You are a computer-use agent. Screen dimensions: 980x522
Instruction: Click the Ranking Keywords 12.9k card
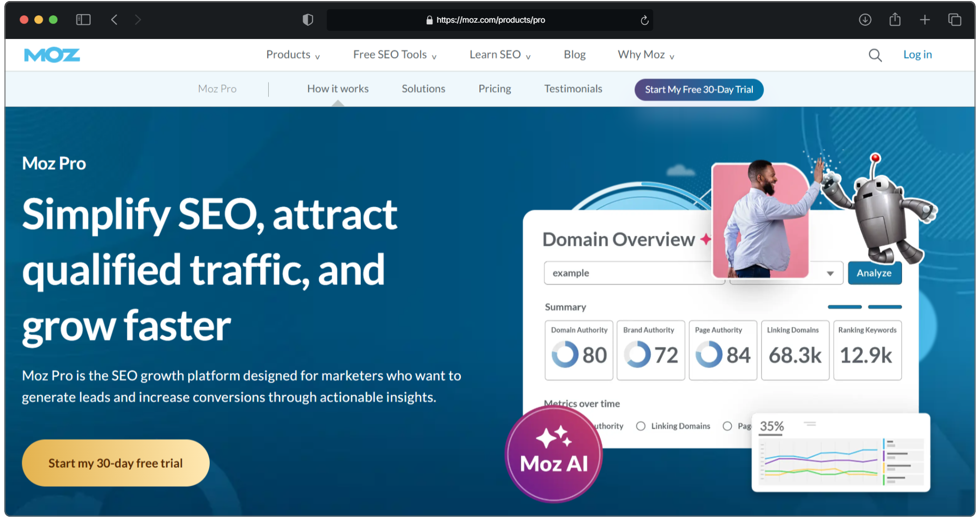click(867, 350)
